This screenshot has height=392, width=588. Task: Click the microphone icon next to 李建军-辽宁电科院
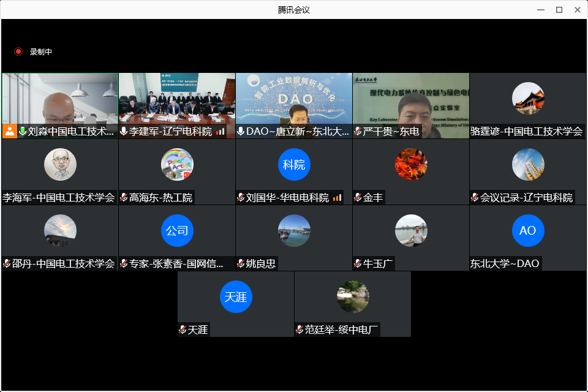tap(124, 132)
